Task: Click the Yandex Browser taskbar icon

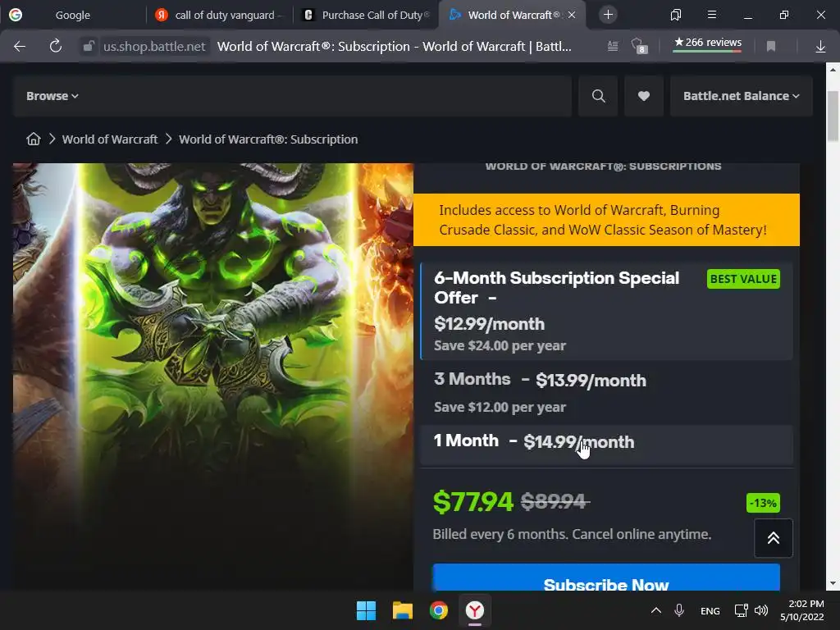Action: coord(475,610)
